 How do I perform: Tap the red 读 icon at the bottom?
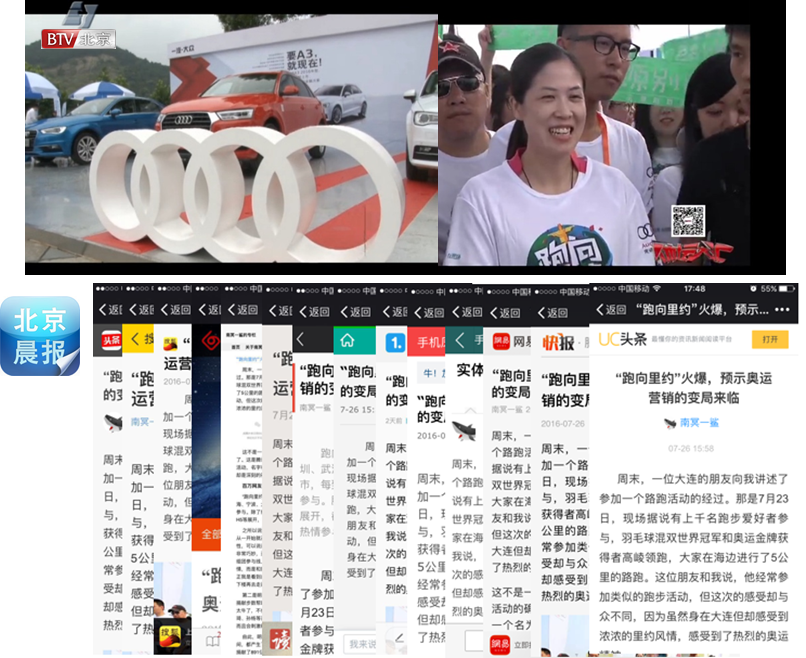click(281, 639)
